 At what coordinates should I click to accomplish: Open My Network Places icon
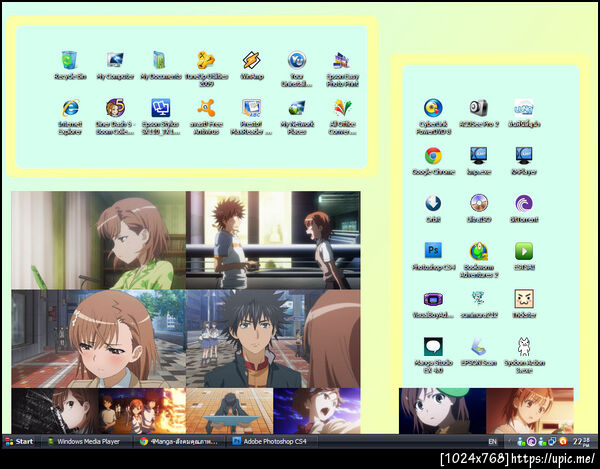297,108
